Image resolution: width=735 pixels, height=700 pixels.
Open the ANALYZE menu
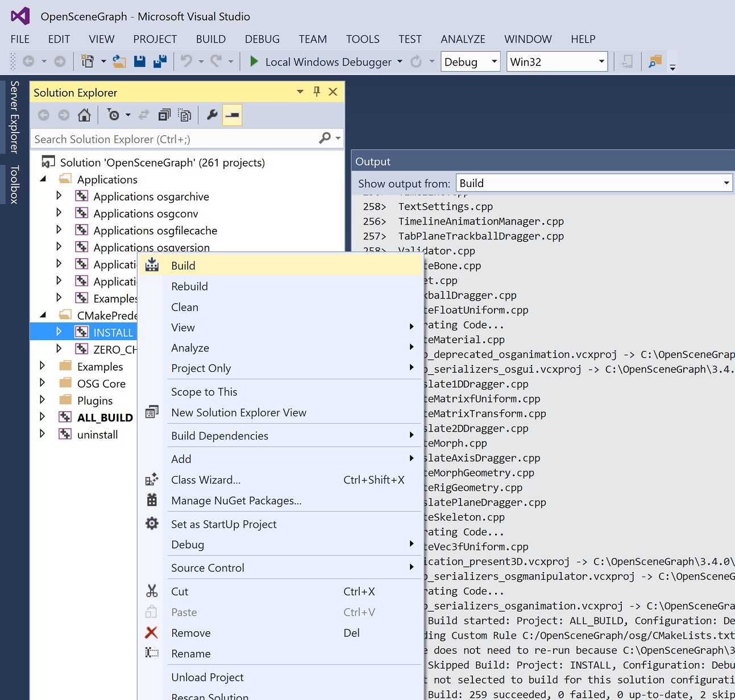tap(463, 39)
